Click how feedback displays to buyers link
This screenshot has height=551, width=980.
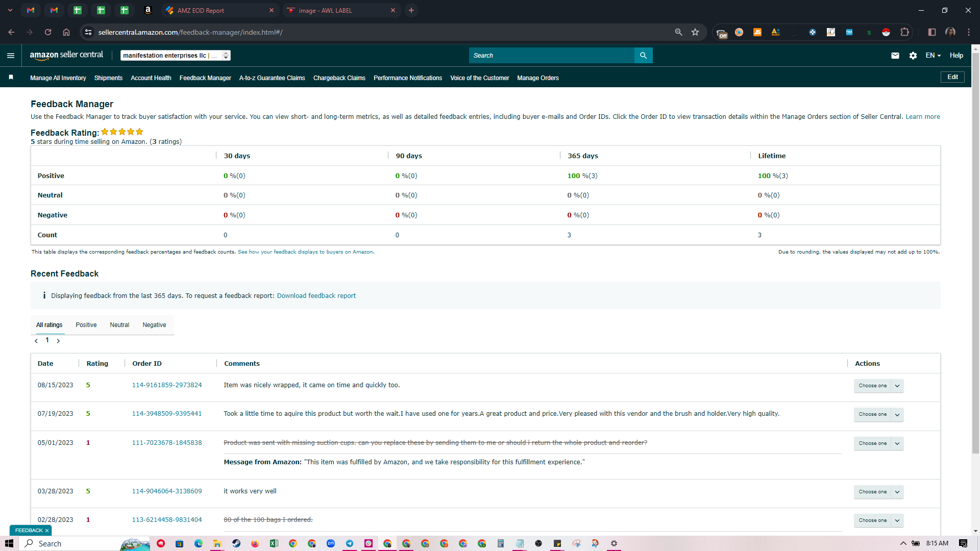point(305,252)
